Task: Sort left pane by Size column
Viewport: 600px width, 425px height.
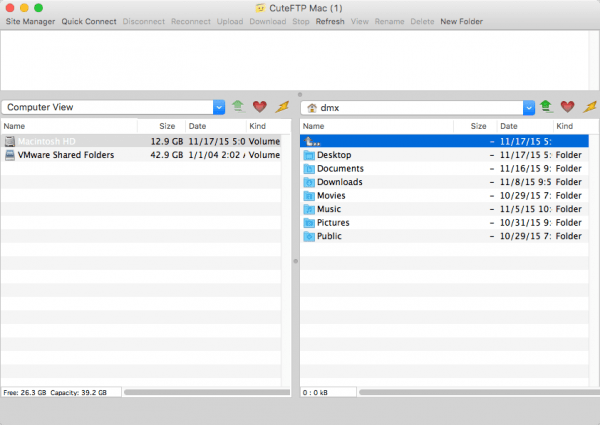Action: [x=166, y=126]
